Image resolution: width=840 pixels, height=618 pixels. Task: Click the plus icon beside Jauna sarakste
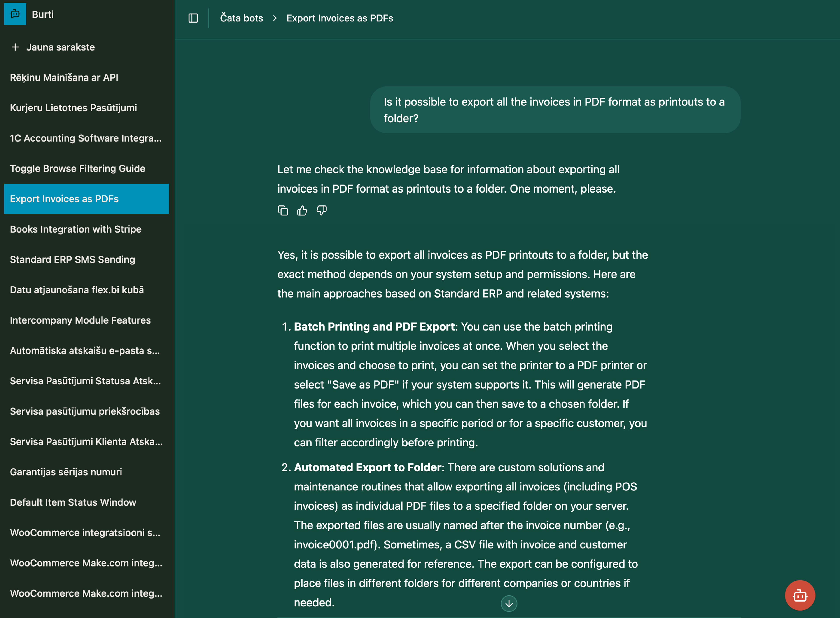[x=15, y=47]
